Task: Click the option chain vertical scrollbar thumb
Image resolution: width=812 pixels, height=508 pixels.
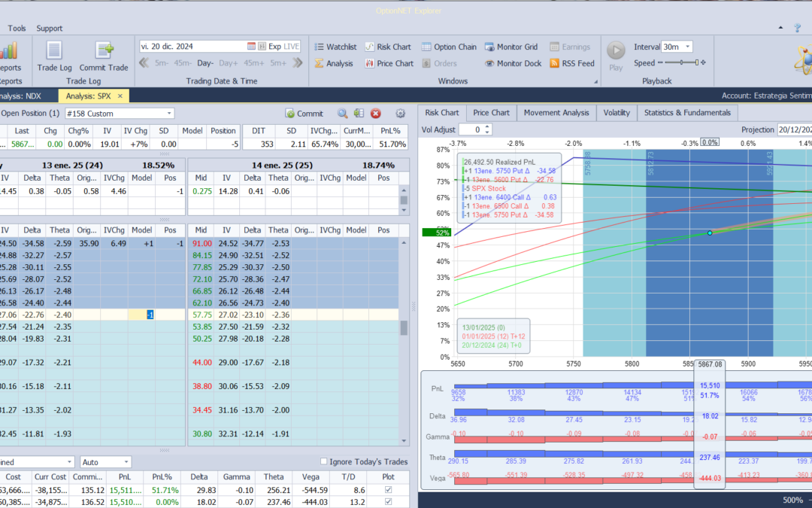Action: pos(404,327)
